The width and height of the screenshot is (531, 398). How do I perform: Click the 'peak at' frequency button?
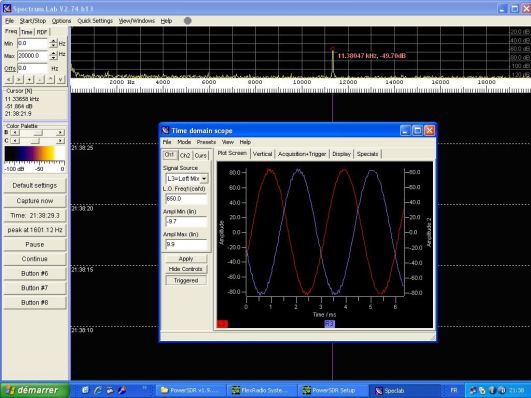35,230
